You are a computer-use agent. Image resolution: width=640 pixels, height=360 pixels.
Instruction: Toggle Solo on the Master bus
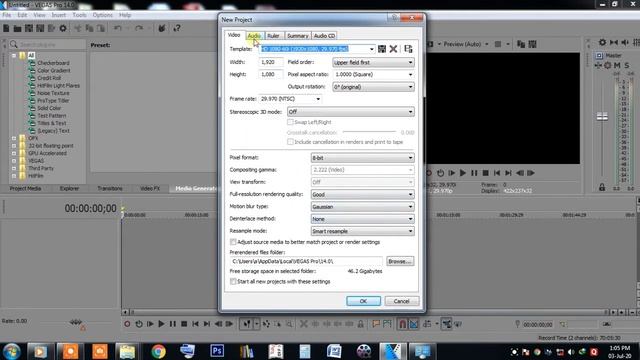pos(627,65)
